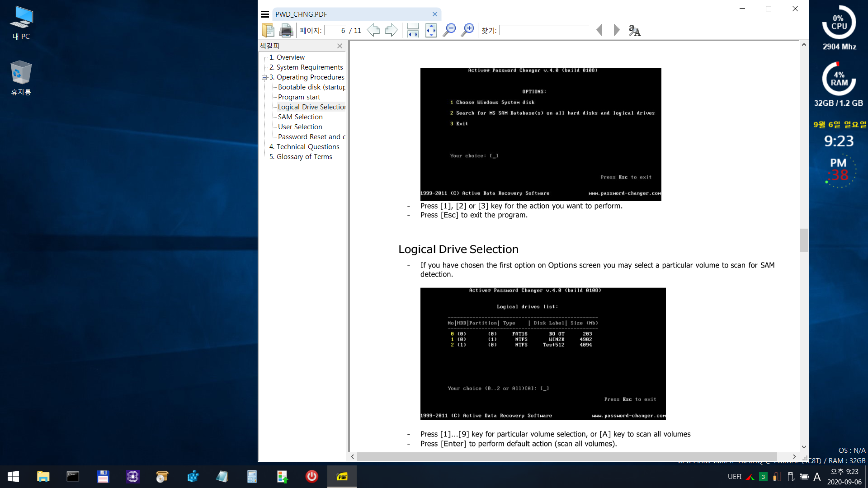Open the 휴지통 recycle bin icon
The width and height of the screenshot is (868, 488).
pos(21,78)
